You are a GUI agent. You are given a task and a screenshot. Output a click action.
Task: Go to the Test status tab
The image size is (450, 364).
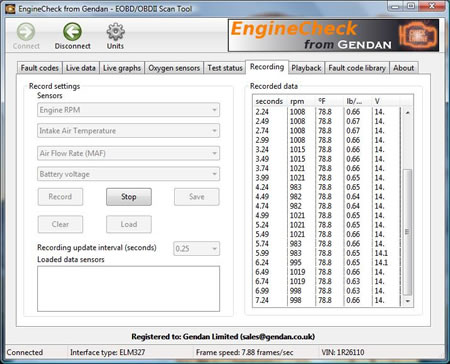pyautogui.click(x=225, y=68)
